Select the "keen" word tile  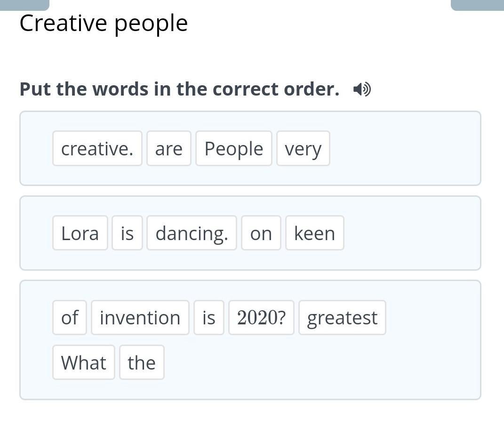pos(314,233)
